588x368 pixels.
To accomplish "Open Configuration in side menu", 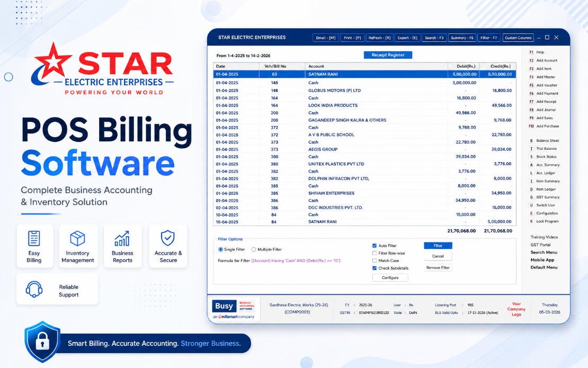I will [x=544, y=213].
